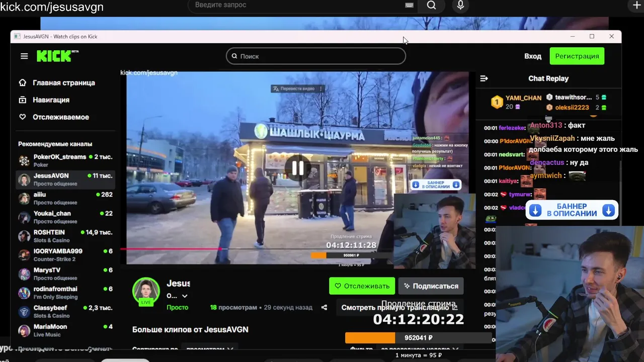Collapse the Chat Replay panel icon

[484, 78]
